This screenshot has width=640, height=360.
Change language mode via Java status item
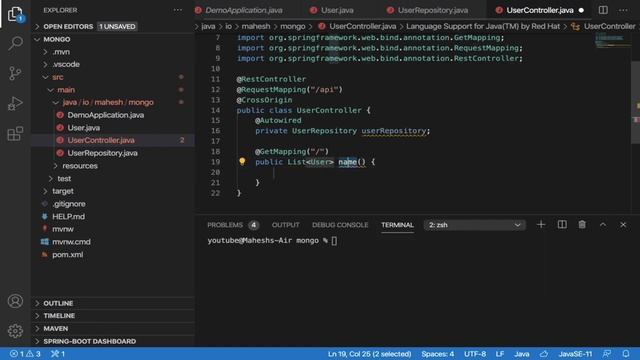click(x=521, y=354)
